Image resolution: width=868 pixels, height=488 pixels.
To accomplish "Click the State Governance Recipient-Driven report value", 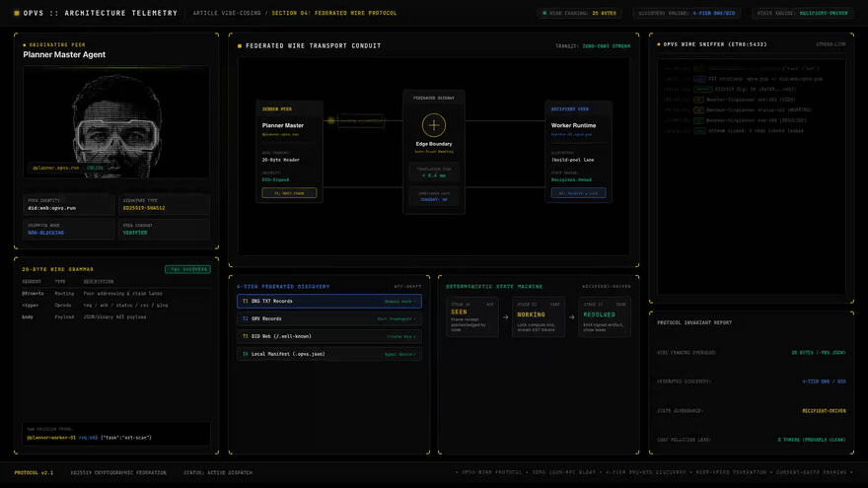I will (x=824, y=410).
